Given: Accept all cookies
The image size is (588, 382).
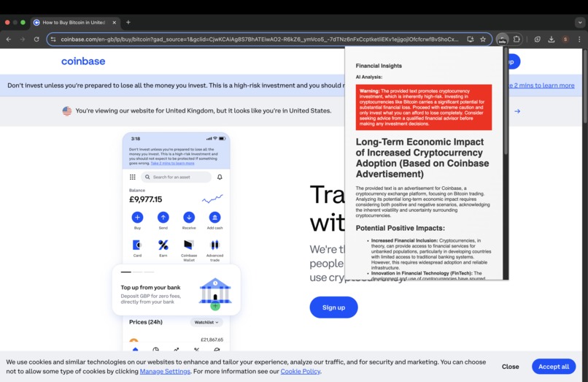Looking at the screenshot, I should pos(554,367).
